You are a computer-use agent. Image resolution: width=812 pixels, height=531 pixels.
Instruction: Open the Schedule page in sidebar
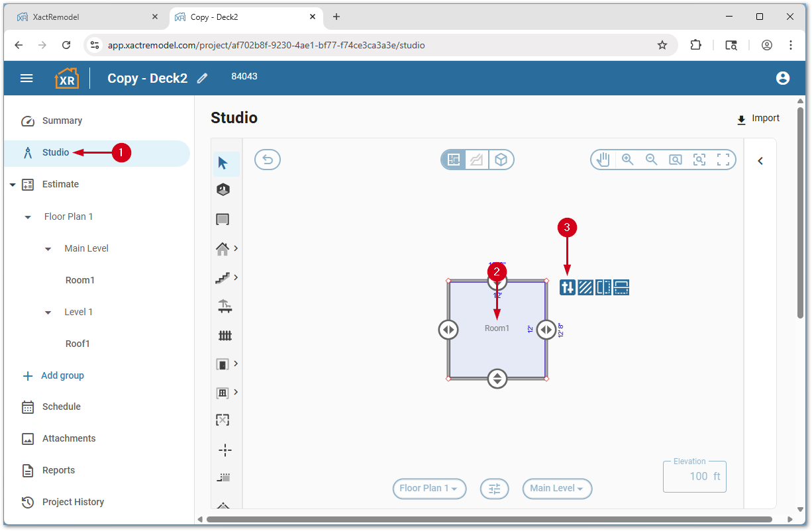61,407
